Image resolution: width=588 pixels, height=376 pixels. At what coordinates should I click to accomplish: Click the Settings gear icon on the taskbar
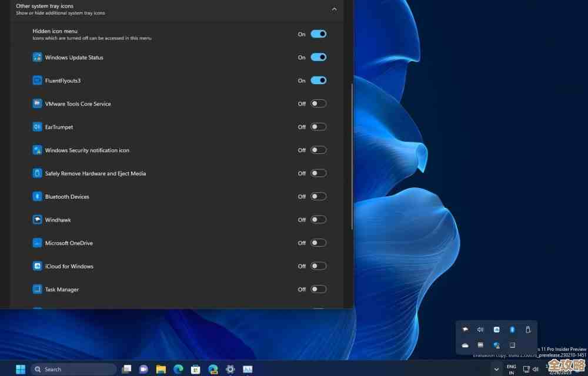pyautogui.click(x=230, y=369)
